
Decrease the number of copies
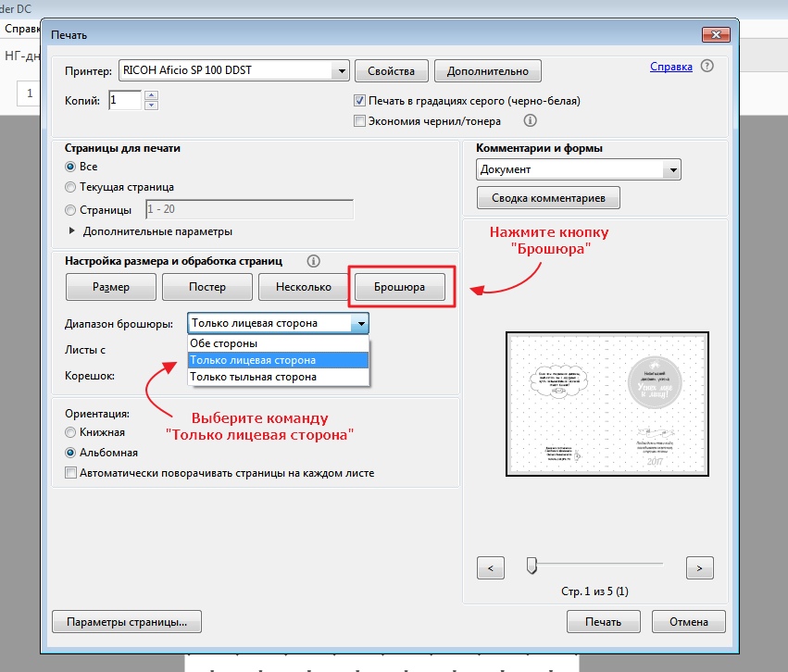(151, 105)
